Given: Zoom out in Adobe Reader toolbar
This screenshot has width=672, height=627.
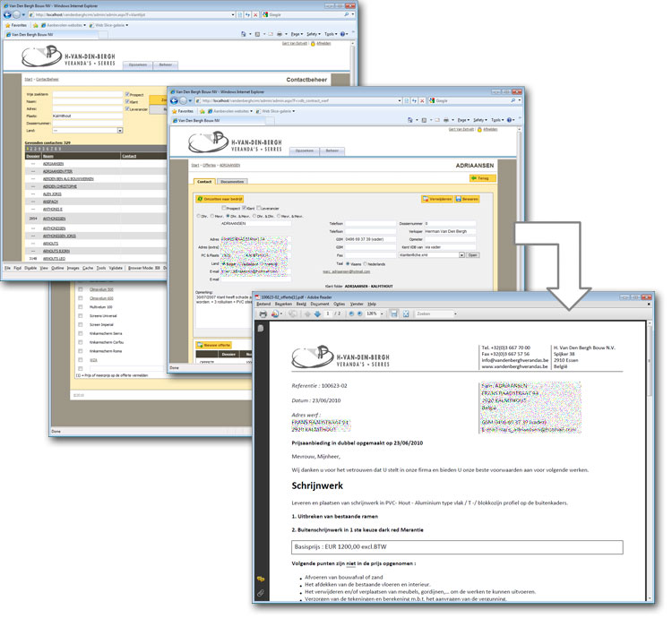Looking at the screenshot, I should point(351,314).
